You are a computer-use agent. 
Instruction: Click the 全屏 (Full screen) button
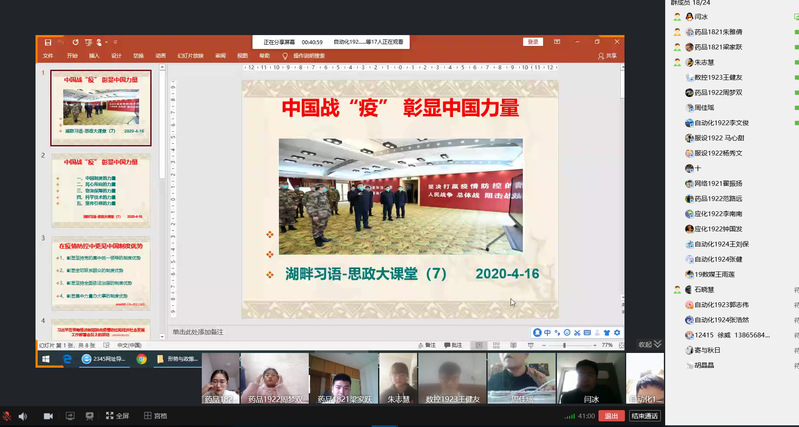117,416
